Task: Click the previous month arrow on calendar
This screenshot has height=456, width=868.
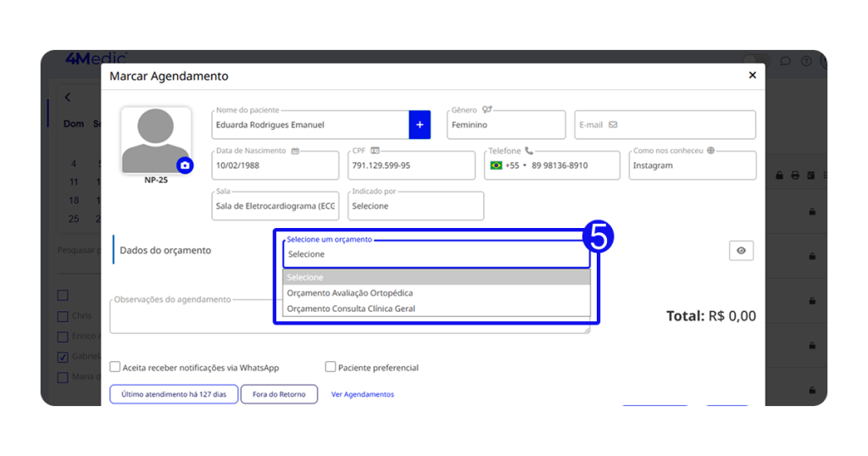Action: [x=68, y=98]
